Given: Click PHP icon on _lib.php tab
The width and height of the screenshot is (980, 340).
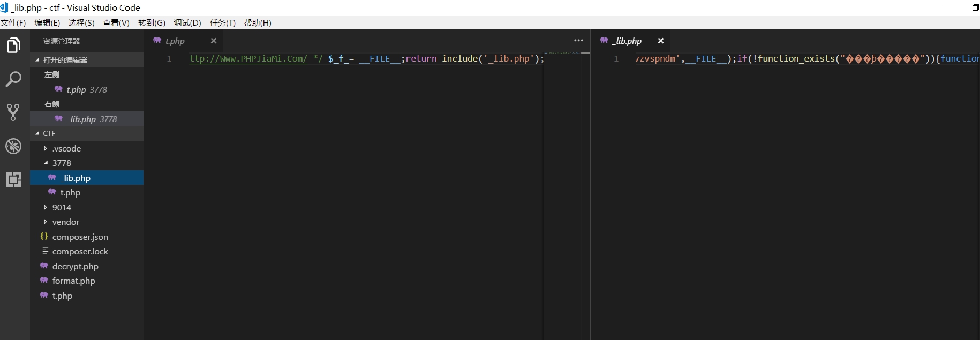Looking at the screenshot, I should pos(605,40).
